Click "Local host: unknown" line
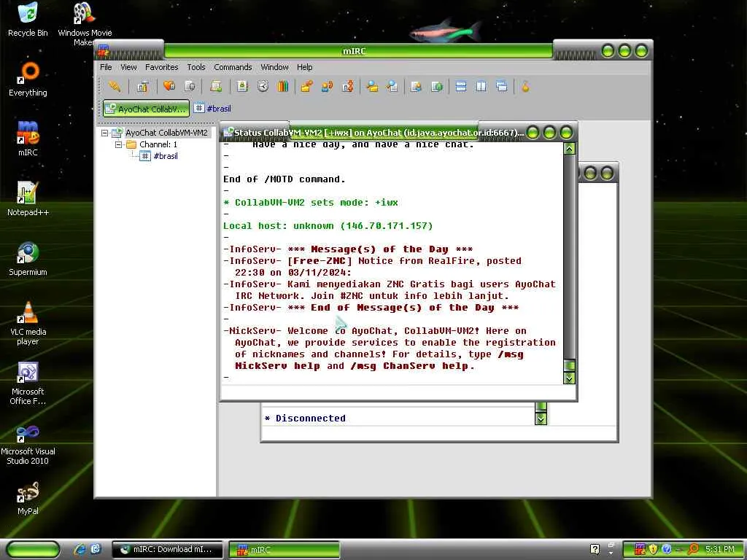 (x=328, y=226)
